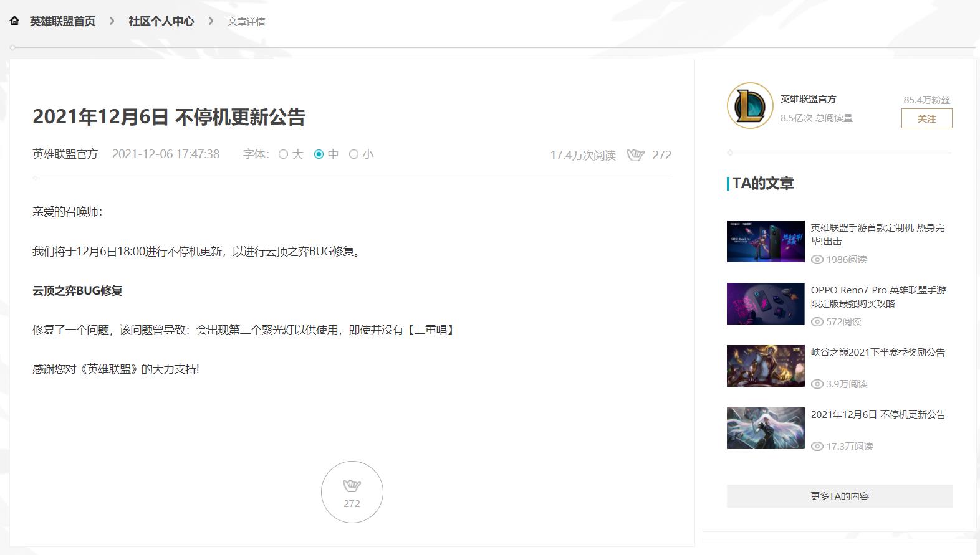Click the 亲爱的召唤师 greeting line
Viewport: 980px width, 555px height.
(67, 212)
